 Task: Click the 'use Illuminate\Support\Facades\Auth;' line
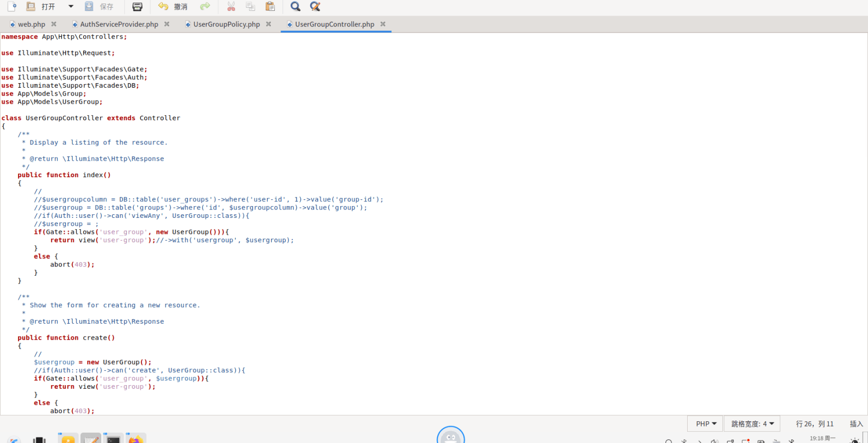74,77
